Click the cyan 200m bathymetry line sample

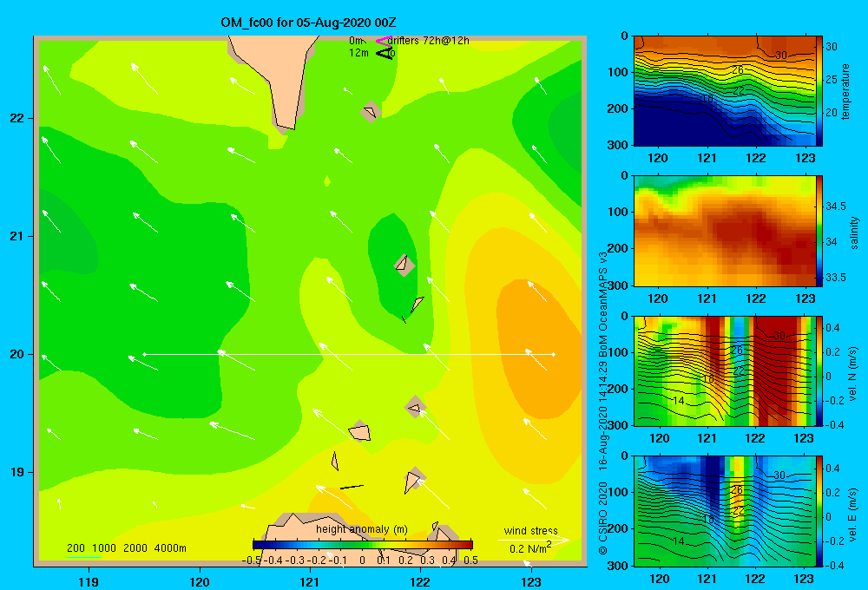(x=83, y=557)
